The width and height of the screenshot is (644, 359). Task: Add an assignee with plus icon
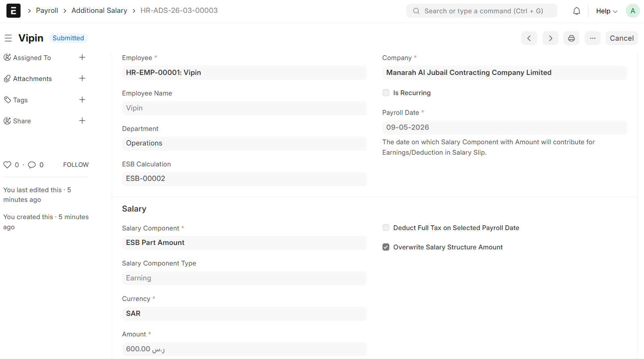coord(82,58)
